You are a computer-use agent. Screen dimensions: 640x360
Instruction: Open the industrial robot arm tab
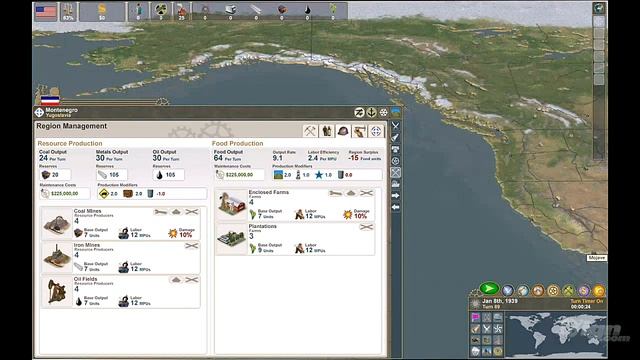point(359,131)
